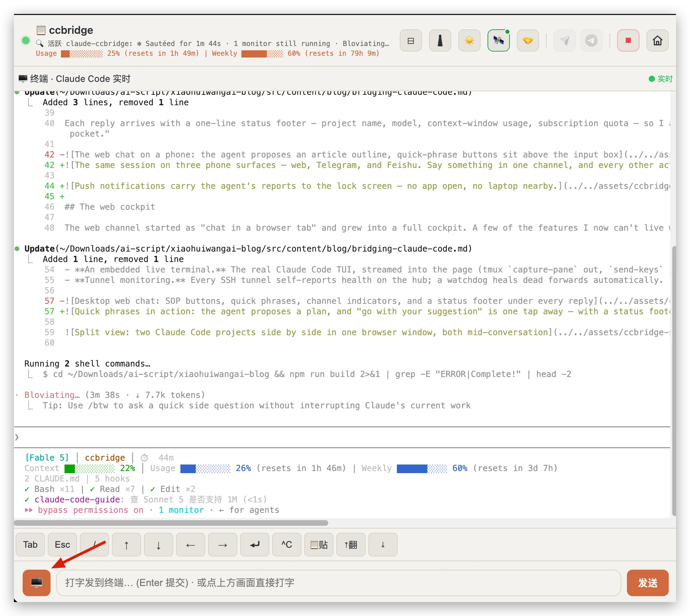Image resolution: width=690 pixels, height=616 pixels.
Task: Click the "claude-code-guide" agent line
Action: click(146, 500)
